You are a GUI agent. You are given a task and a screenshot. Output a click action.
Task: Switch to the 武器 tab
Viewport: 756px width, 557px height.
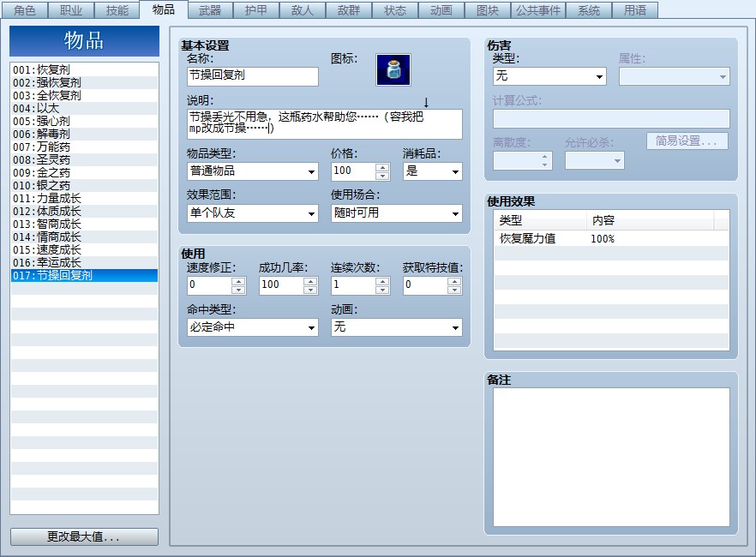(210, 10)
